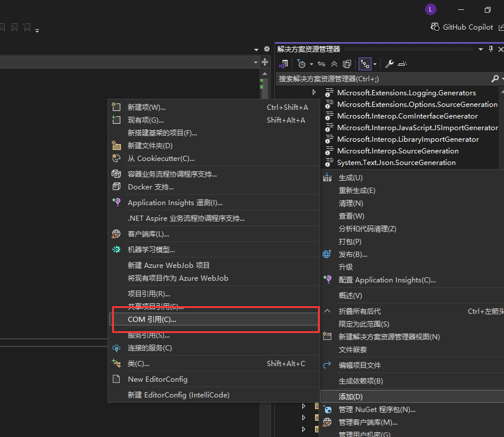Click the pending changes filter clock icon
The height and width of the screenshot is (437, 504).
pos(301,64)
